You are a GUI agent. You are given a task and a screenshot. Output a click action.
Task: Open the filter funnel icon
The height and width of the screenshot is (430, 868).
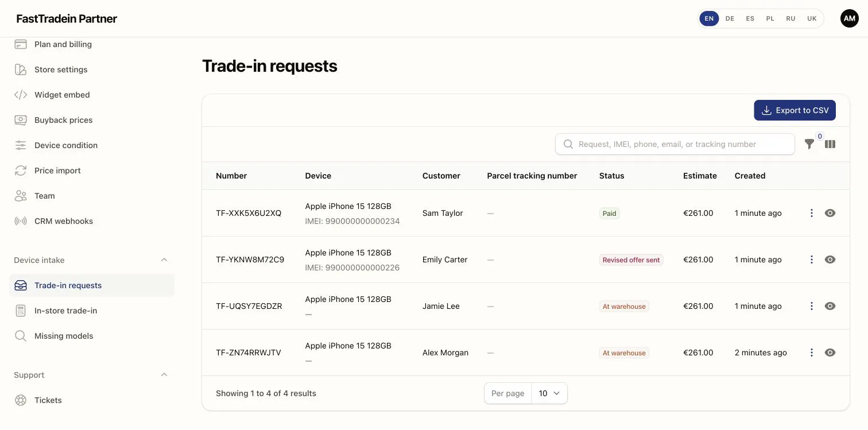[809, 144]
